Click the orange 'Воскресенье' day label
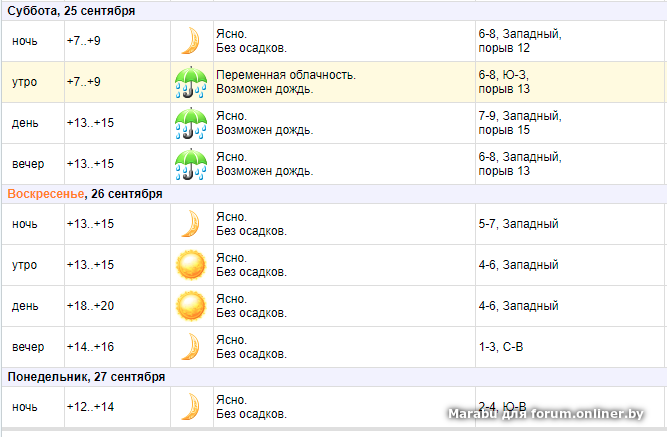Image resolution: width=667 pixels, height=437 pixels. tap(46, 194)
